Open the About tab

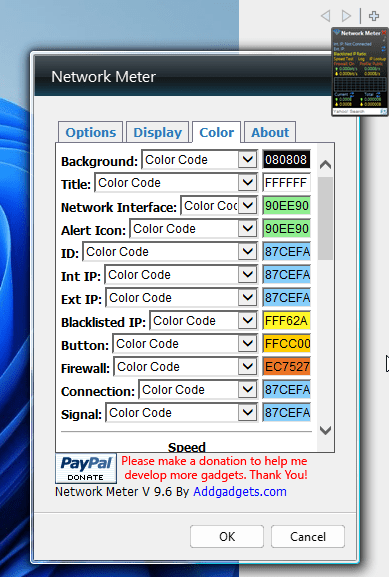click(x=270, y=132)
